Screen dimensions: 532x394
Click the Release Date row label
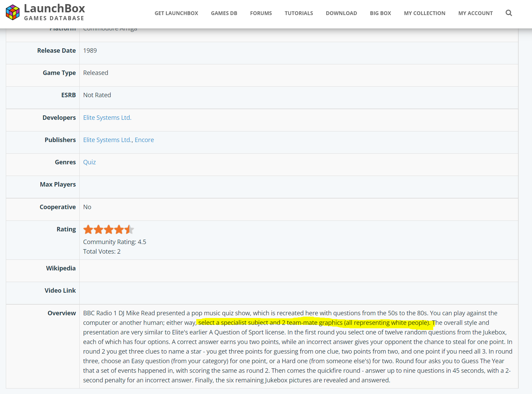coord(56,50)
